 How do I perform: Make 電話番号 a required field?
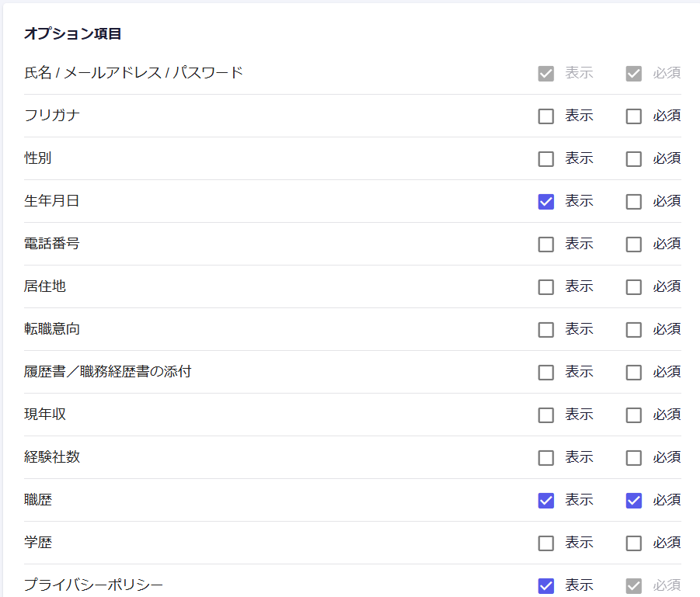pyautogui.click(x=634, y=245)
